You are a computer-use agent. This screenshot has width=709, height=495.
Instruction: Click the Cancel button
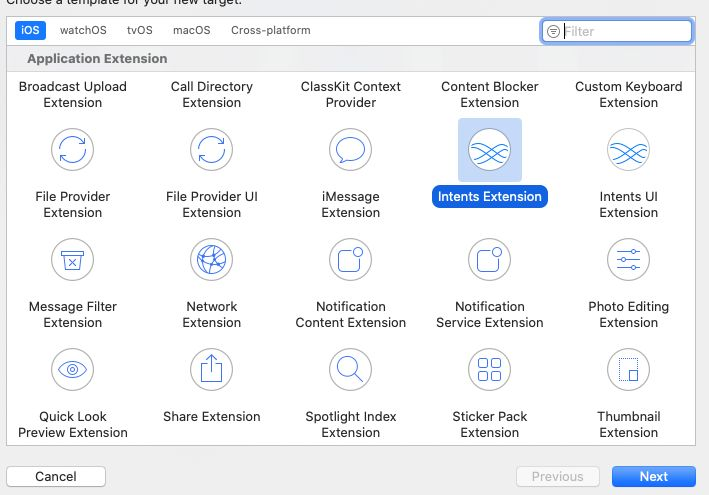point(56,476)
